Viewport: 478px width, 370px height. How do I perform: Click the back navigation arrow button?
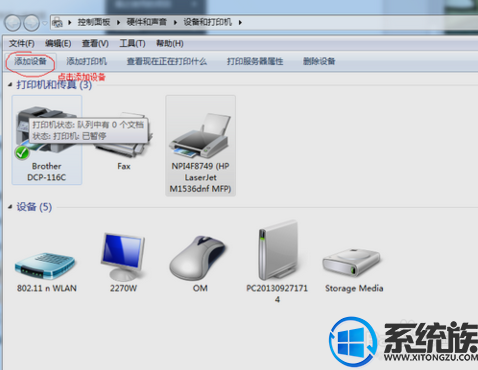[x=13, y=23]
